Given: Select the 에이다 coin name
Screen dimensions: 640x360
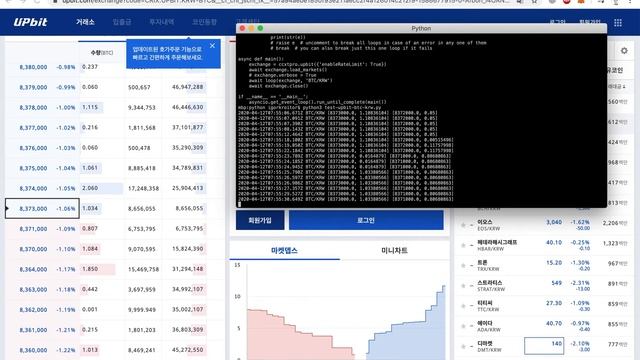Looking at the screenshot, I should point(485,323).
